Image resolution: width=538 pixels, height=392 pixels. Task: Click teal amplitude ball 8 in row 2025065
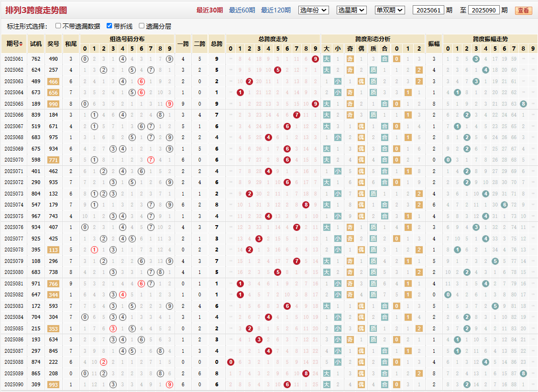(523, 104)
